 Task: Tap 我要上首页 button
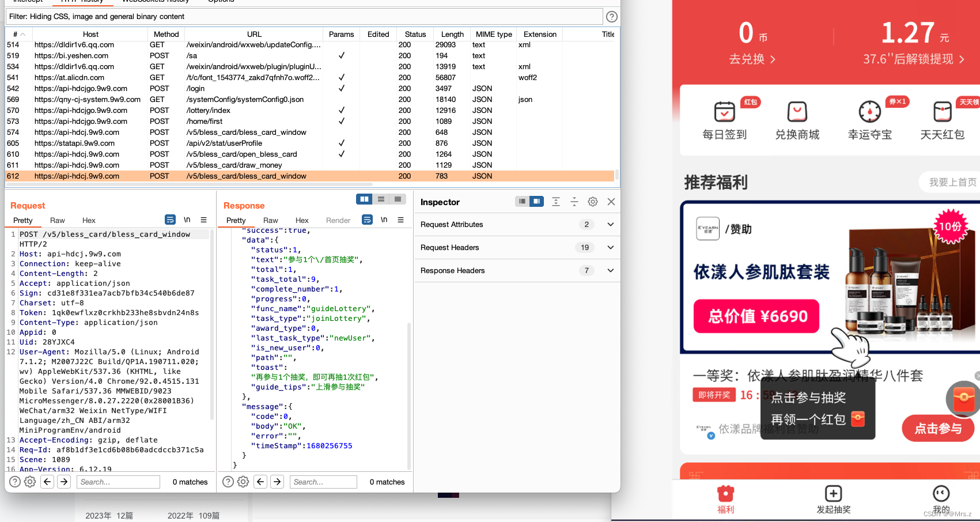pyautogui.click(x=949, y=182)
